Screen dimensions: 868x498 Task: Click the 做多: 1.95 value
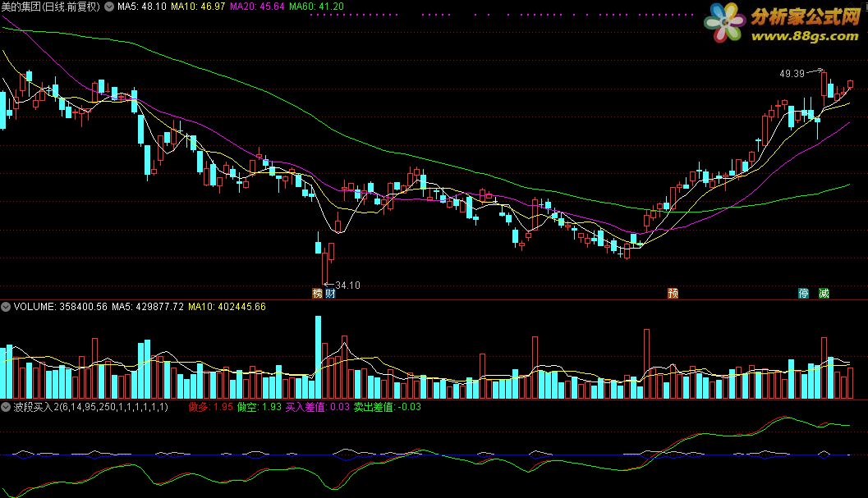[x=211, y=407]
